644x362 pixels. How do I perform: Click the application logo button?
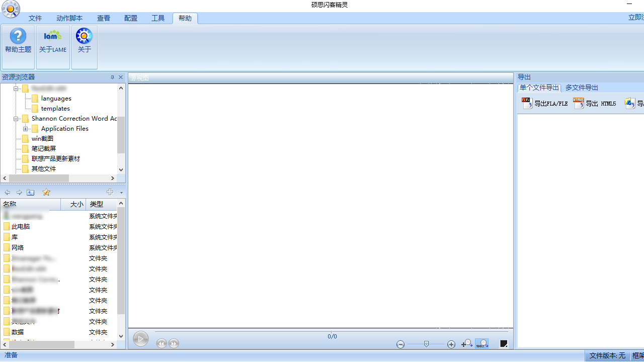coord(11,9)
